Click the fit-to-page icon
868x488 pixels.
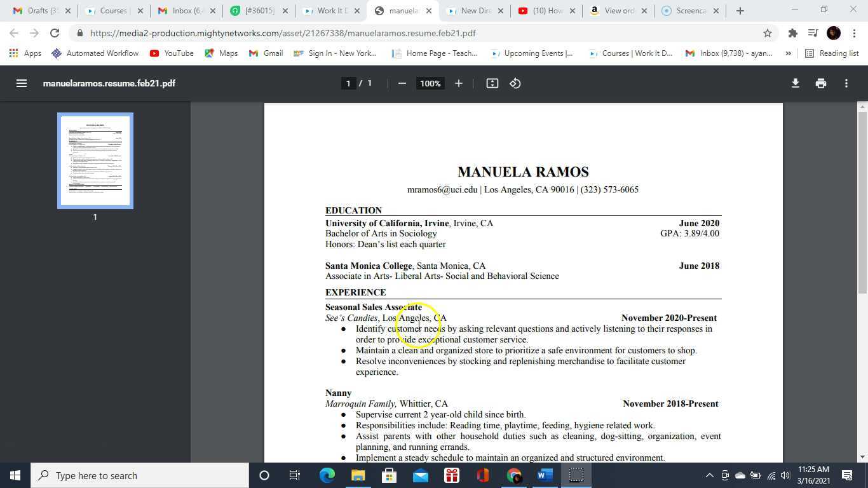pos(492,83)
